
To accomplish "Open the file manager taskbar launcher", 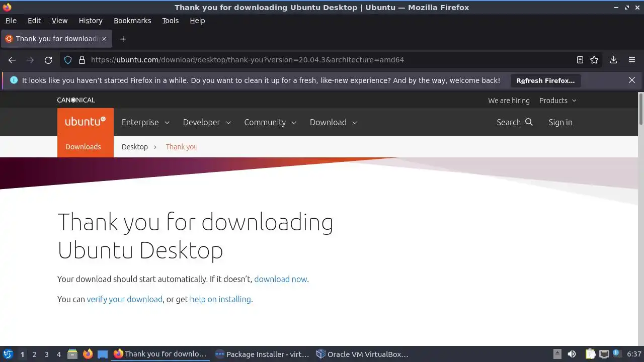I will [72, 354].
